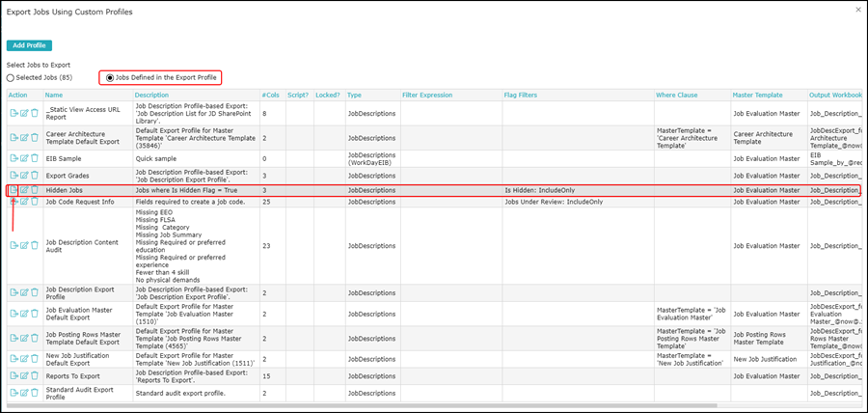Run export for Export Grades profile
The height and width of the screenshot is (413, 868).
click(x=14, y=176)
